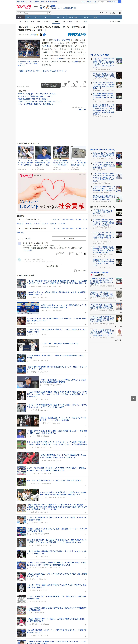Toggle the コメント非表示 checkbox
138x644 pixels.
75,270
